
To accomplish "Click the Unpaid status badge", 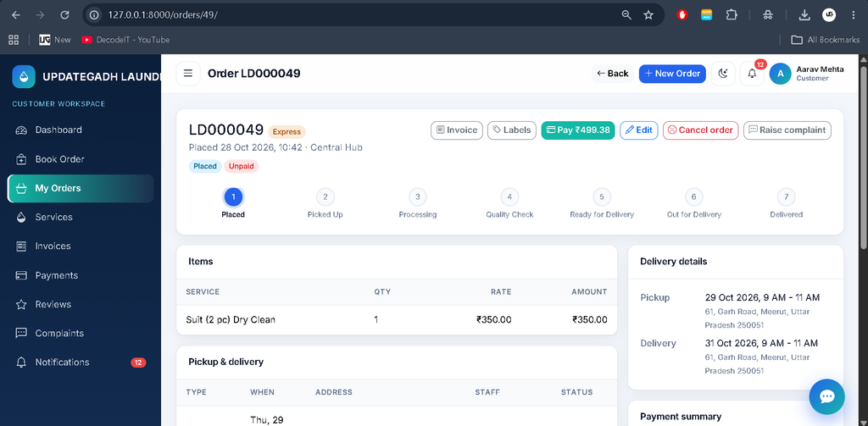I will coord(242,167).
